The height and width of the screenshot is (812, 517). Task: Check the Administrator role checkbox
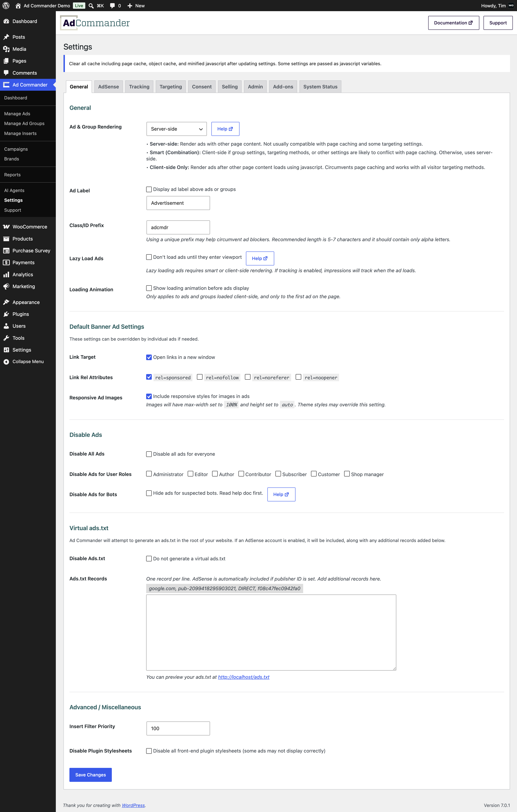(149, 474)
